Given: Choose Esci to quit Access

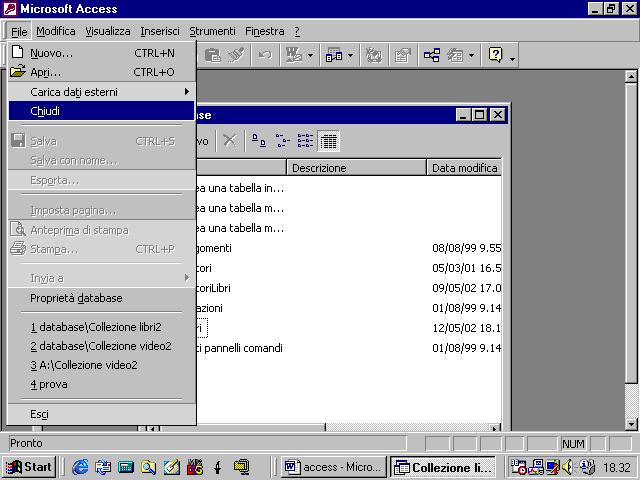Looking at the screenshot, I should click(101, 414).
